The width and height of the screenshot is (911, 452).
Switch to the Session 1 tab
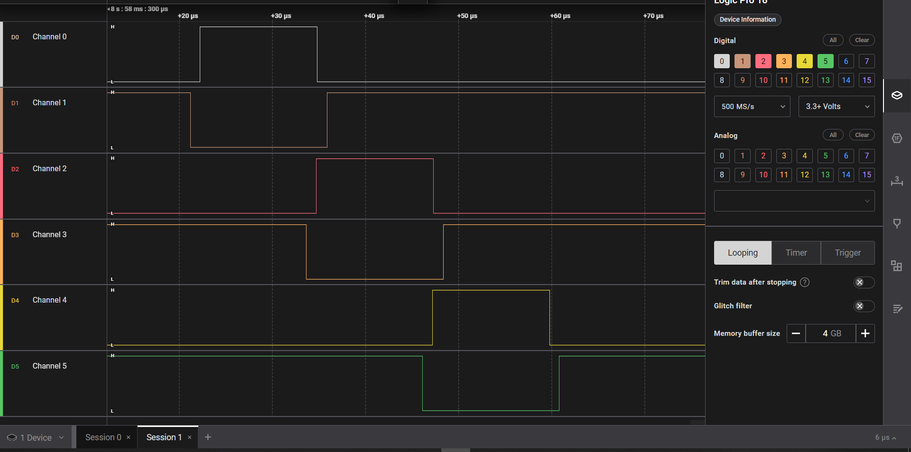tap(164, 437)
